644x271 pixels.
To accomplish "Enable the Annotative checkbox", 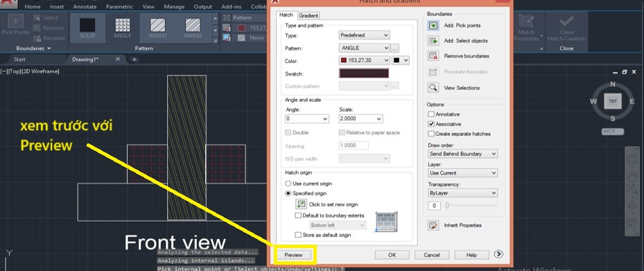I will click(431, 114).
